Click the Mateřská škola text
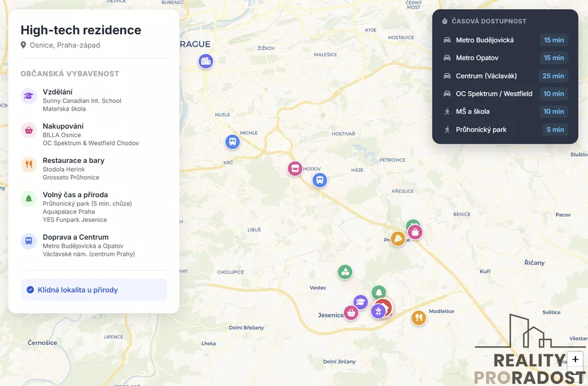588x386 pixels. pyautogui.click(x=64, y=109)
